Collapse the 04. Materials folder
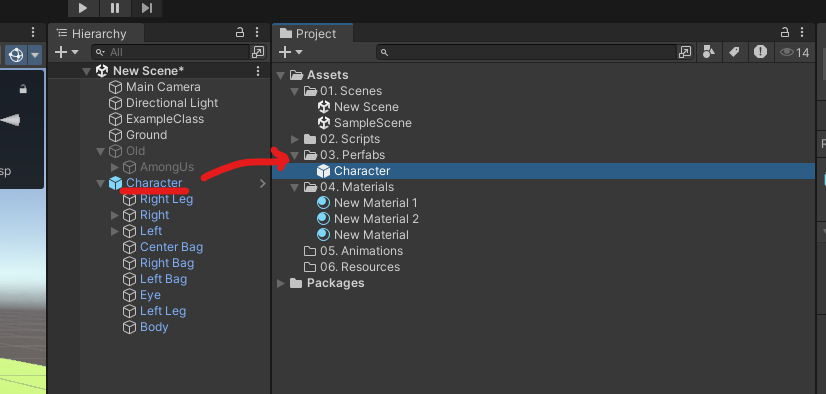This screenshot has height=394, width=826. 295,188
